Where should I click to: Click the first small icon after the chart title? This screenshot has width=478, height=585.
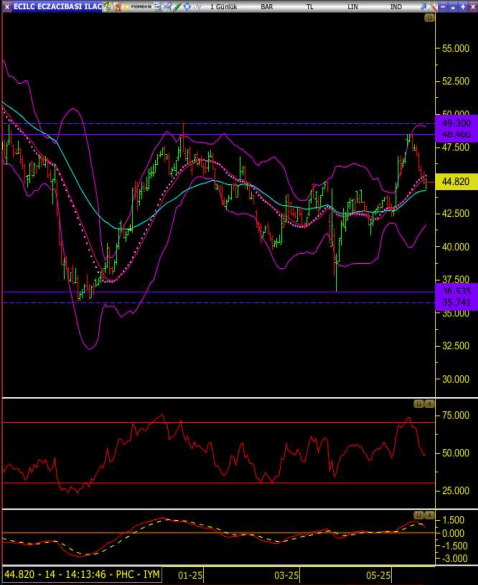pyautogui.click(x=107, y=7)
